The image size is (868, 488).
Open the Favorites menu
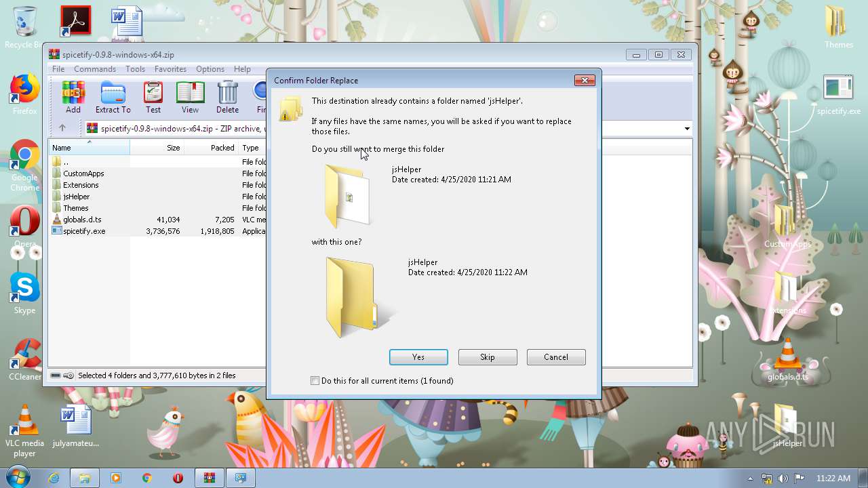(x=170, y=69)
